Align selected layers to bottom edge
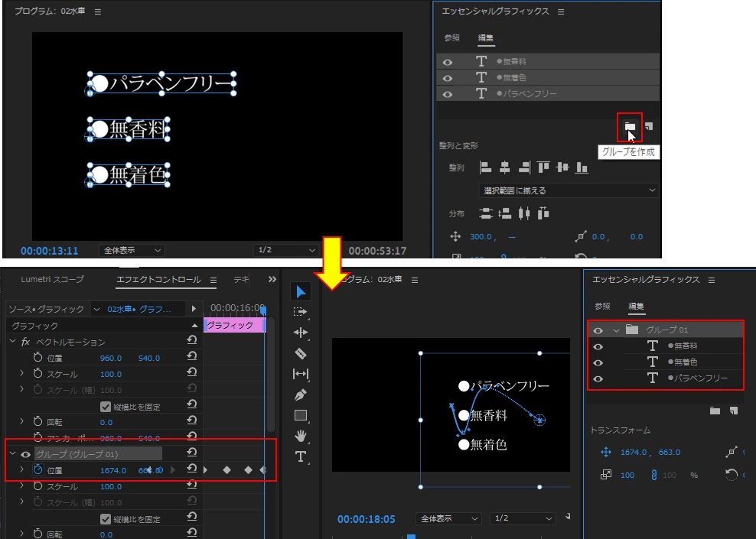This screenshot has height=539, width=756. coord(582,167)
